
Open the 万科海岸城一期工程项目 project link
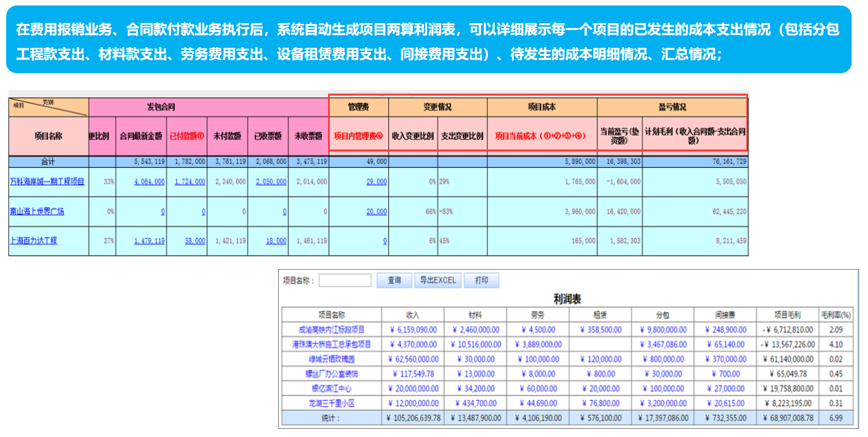[47, 182]
